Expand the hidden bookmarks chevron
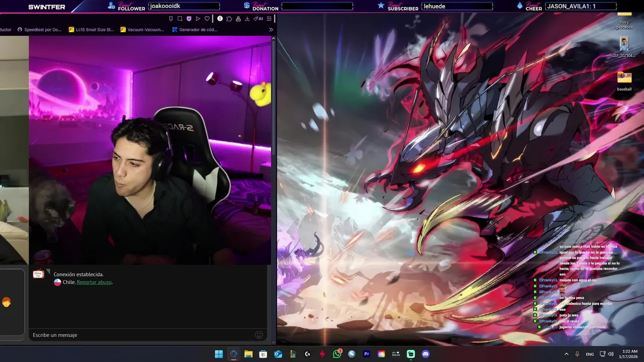644x362 pixels. pyautogui.click(x=271, y=30)
